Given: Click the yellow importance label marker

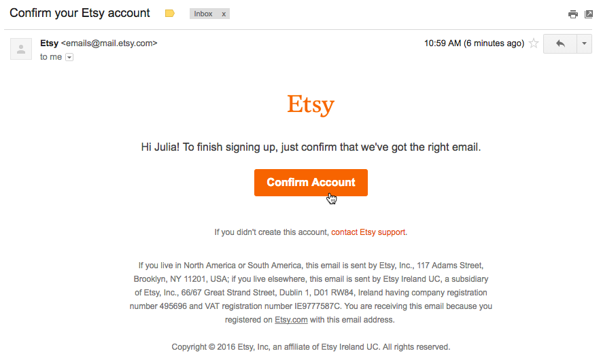Looking at the screenshot, I should pos(170,14).
